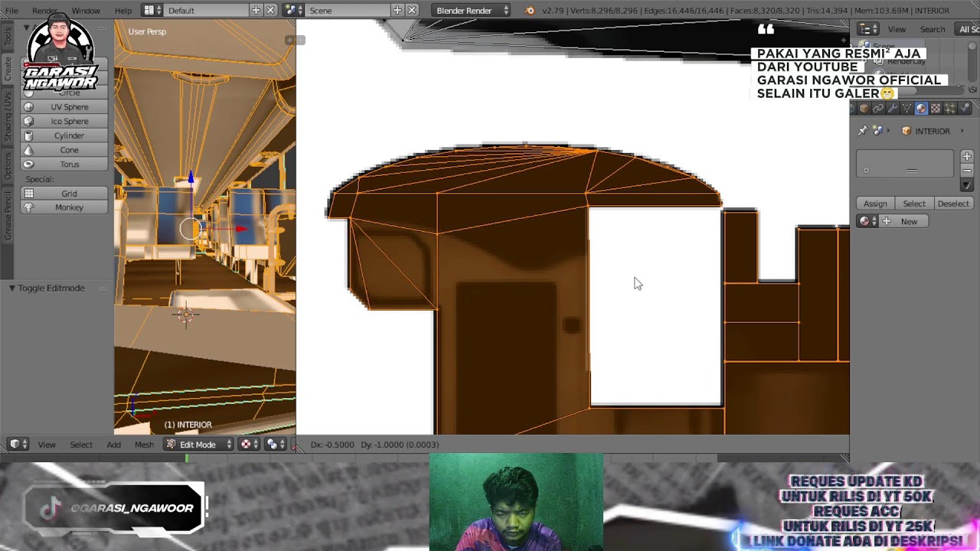
Task: Open the 3D view Mesh menu
Action: (x=144, y=445)
